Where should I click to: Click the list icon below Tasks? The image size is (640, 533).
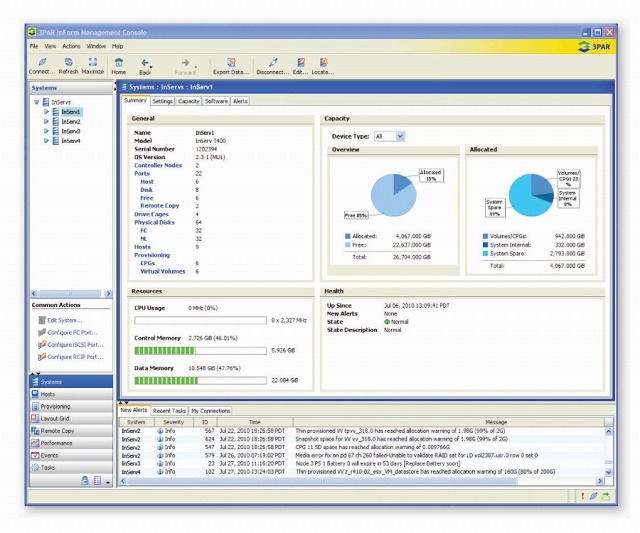coord(97,480)
